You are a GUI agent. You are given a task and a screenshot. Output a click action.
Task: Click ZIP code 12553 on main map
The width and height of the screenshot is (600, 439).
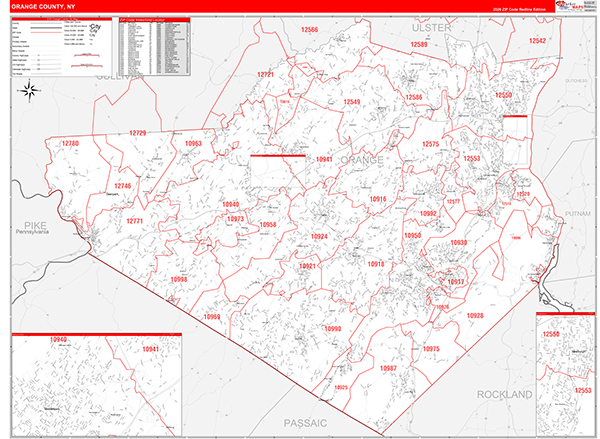(472, 158)
